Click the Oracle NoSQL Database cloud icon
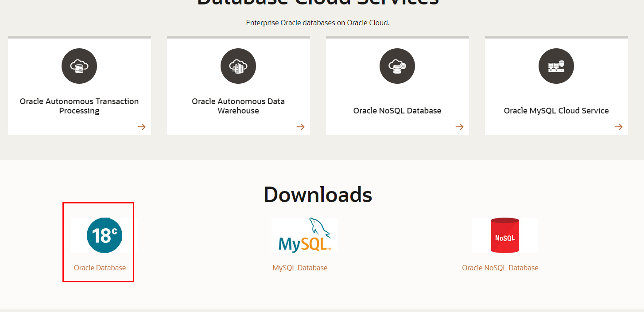This screenshot has width=644, height=312. (397, 66)
